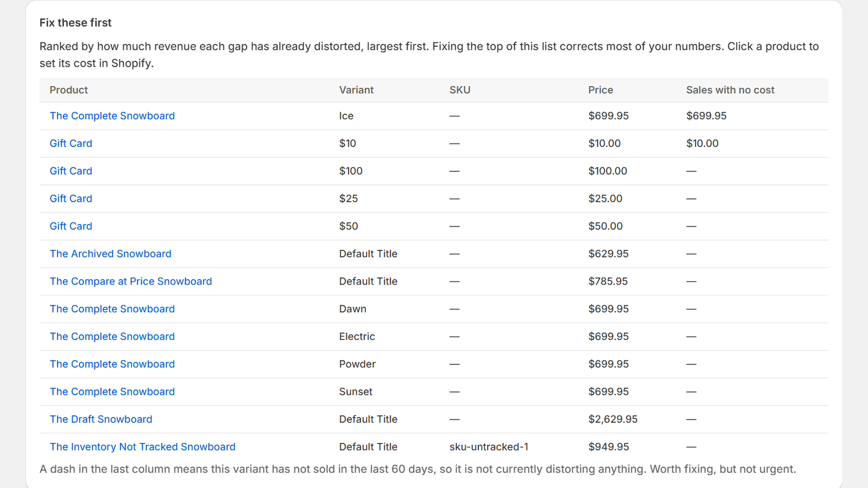Click the Product column header
This screenshot has width=868, height=488.
point(69,90)
